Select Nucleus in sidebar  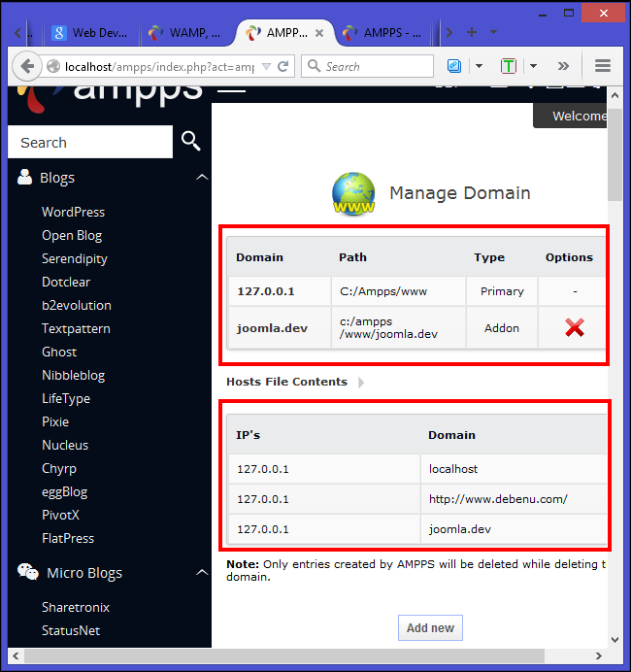65,445
